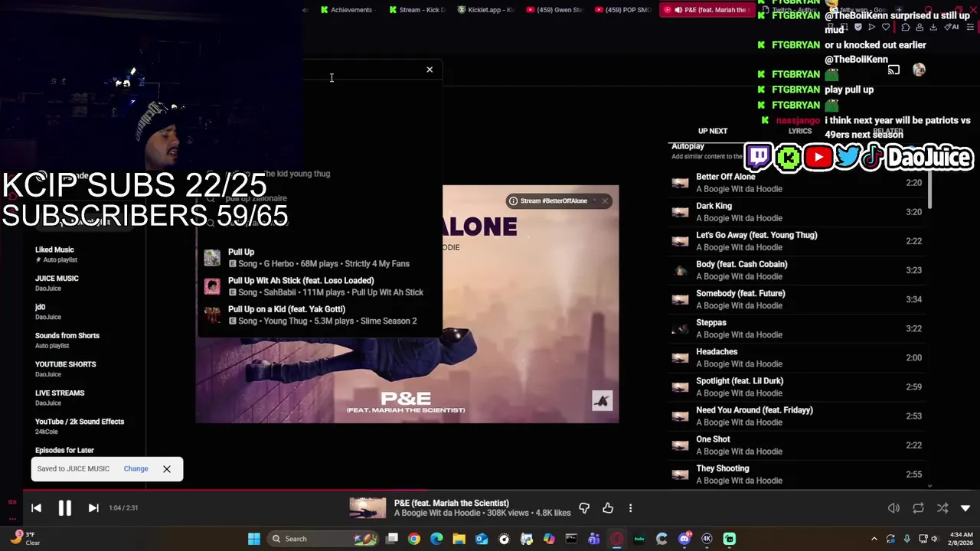
Task: Play Headaches from the queue
Action: 797,357
